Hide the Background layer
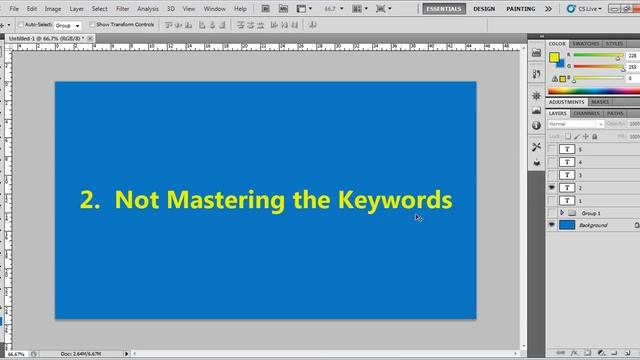Viewport: 640px width, 360px height. click(552, 225)
